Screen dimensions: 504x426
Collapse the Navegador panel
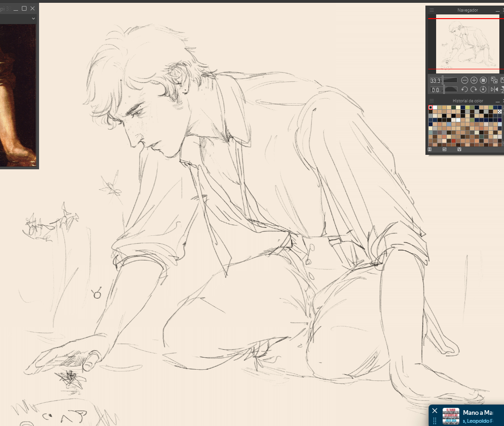[x=497, y=10]
